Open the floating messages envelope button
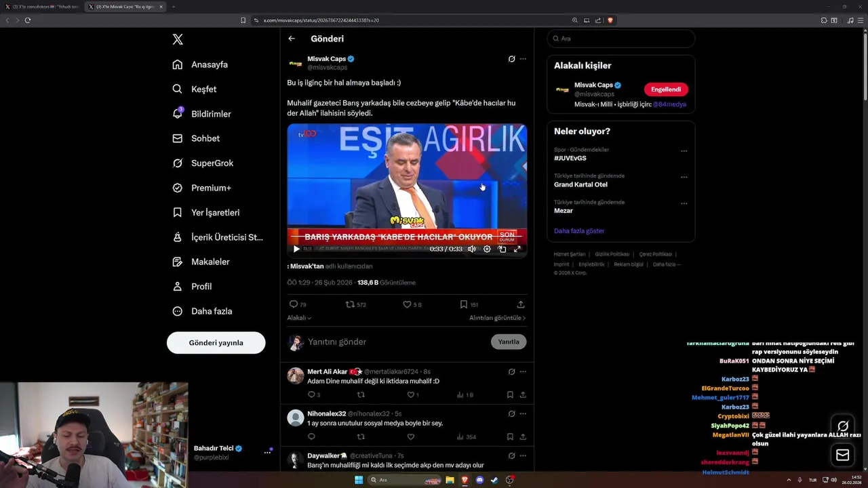The height and width of the screenshot is (488, 868). click(x=843, y=455)
